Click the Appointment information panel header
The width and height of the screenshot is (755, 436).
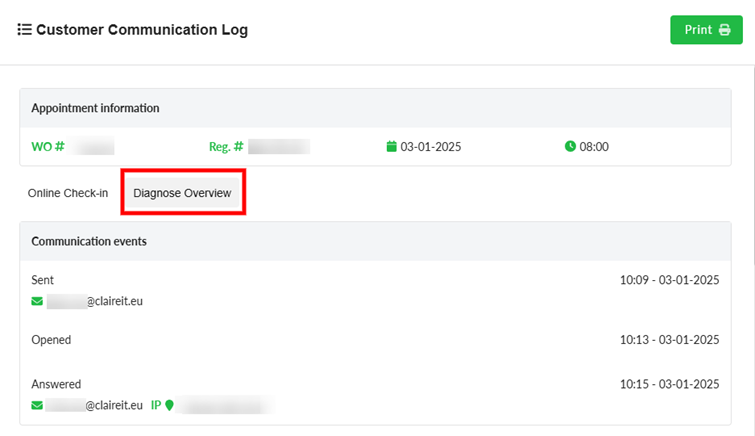[95, 108]
